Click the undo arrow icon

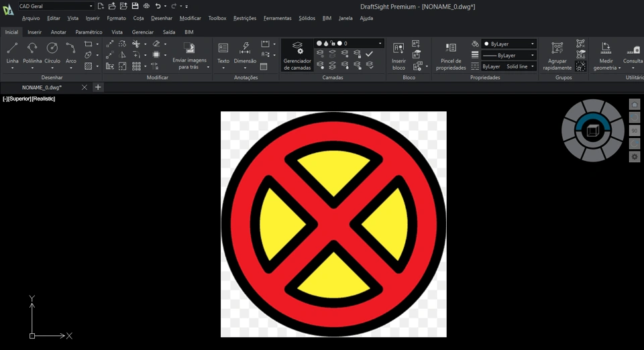[x=158, y=6]
